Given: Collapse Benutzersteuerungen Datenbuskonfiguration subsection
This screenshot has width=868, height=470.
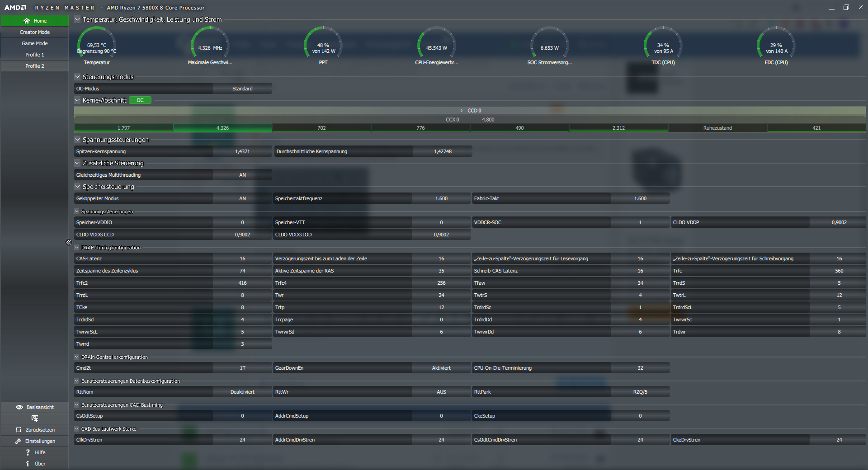Looking at the screenshot, I should (77, 381).
